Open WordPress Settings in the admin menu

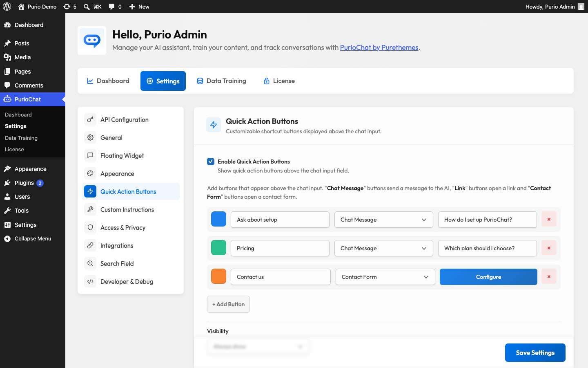33,225
